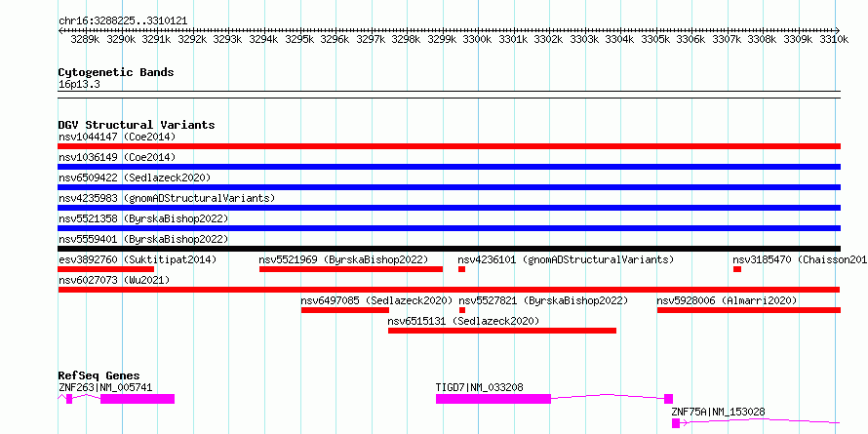Open variant label nsv4236101 (gnomADStructuralVariants)
The image size is (868, 434).
(566, 259)
